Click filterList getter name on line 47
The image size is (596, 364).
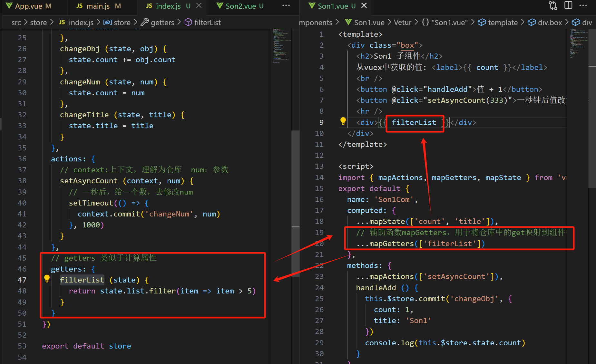point(82,280)
